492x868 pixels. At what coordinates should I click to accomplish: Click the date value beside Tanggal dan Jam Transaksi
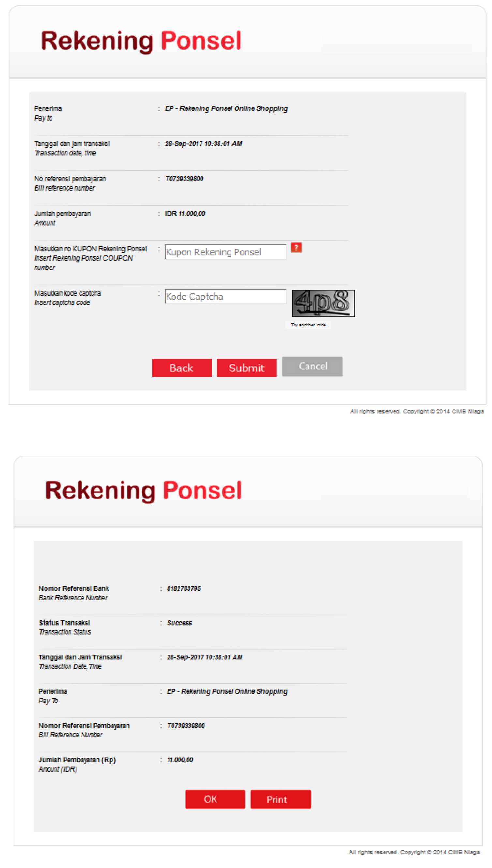click(x=204, y=657)
